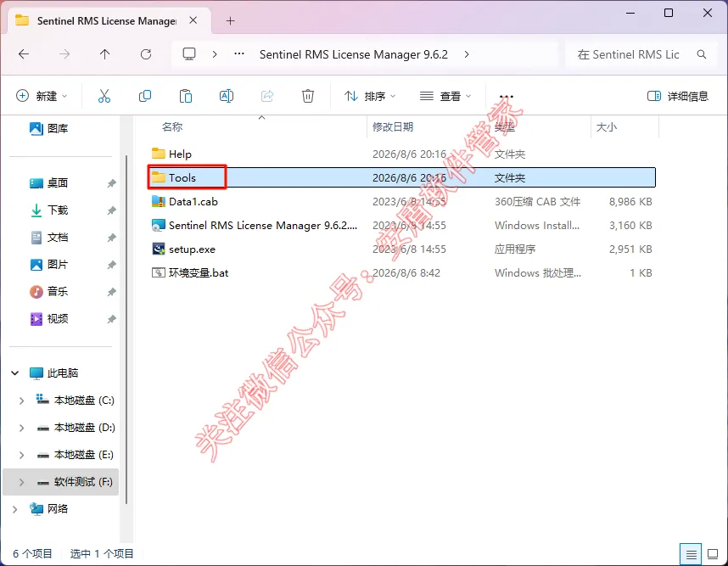Click the 环境变量.bat file icon
Screen dimensions: 728x566
(x=159, y=272)
